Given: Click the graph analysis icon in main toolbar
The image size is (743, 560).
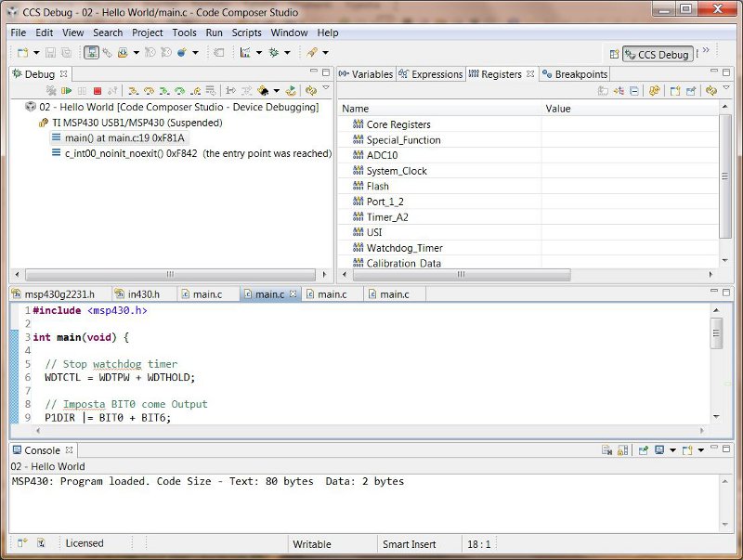Looking at the screenshot, I should (x=245, y=53).
